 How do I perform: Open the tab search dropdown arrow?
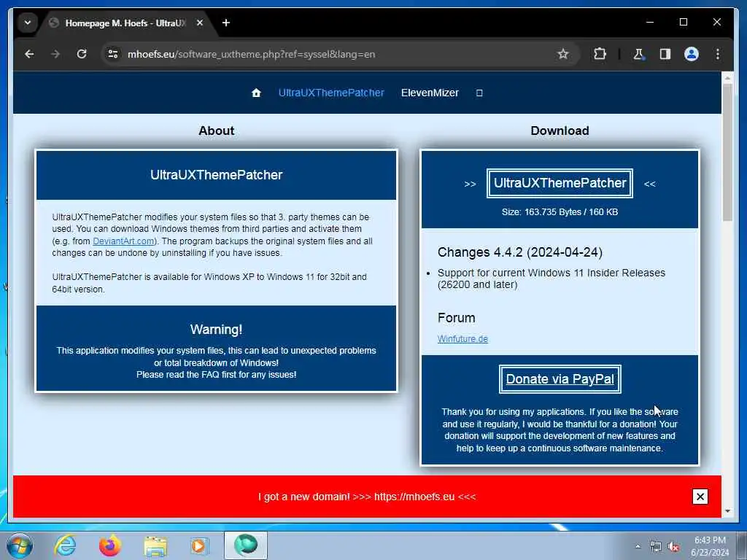28,23
